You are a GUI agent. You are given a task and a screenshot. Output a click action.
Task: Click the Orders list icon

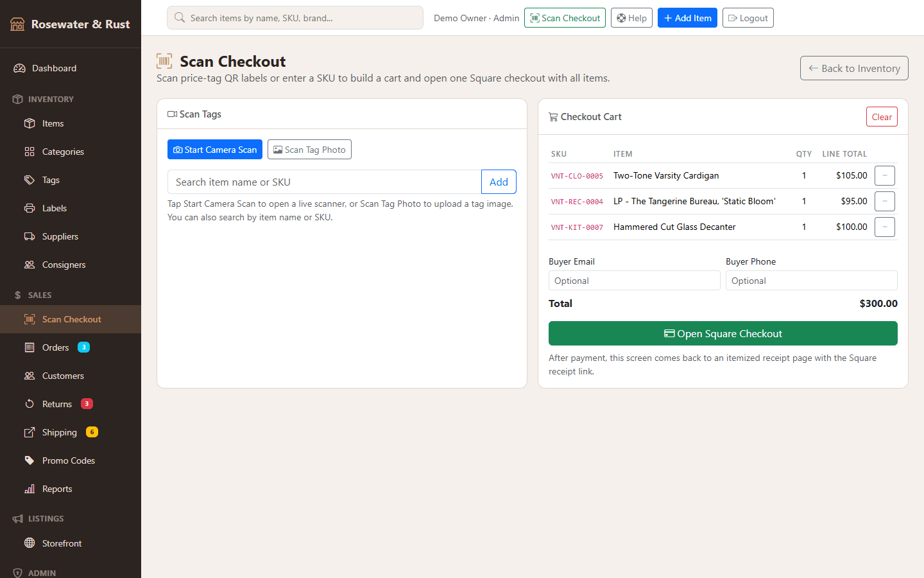[x=30, y=347]
